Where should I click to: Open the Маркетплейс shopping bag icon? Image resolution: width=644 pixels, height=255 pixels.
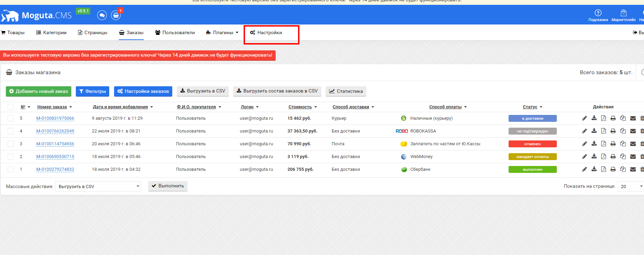623,16
